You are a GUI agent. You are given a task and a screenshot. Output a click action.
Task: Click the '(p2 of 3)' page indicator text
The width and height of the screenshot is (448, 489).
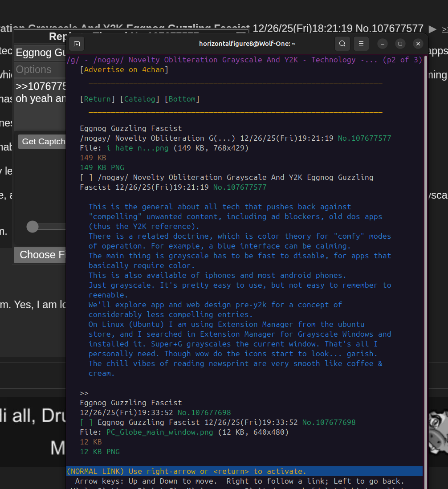(403, 60)
